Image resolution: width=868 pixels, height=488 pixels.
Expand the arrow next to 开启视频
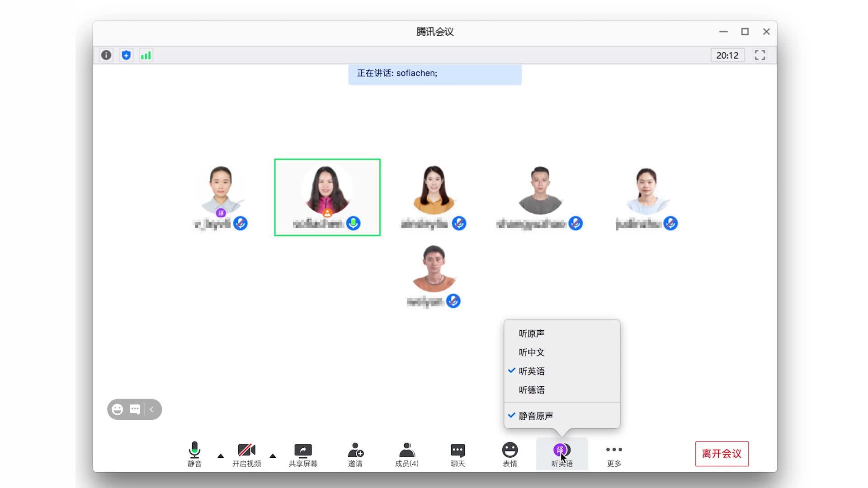click(x=273, y=456)
